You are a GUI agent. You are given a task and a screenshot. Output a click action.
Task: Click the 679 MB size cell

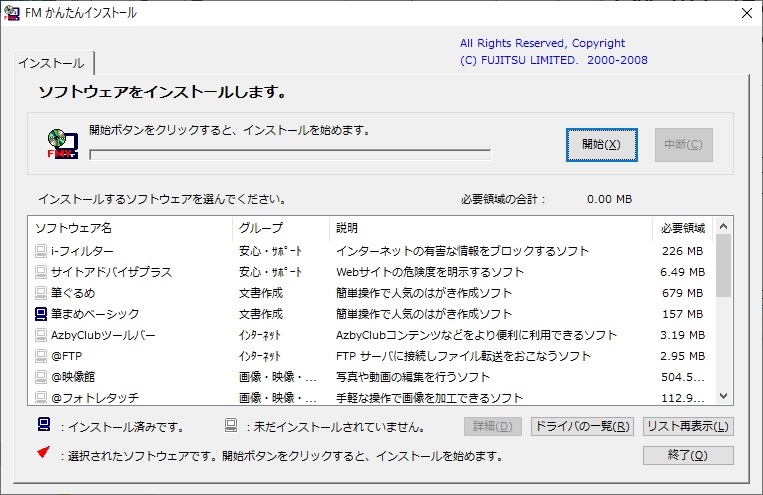click(x=682, y=293)
